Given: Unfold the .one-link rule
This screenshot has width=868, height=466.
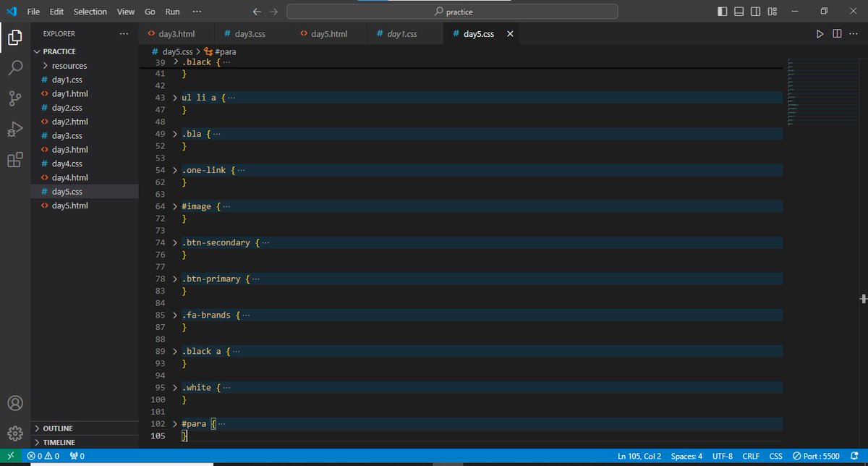Looking at the screenshot, I should pyautogui.click(x=175, y=170).
